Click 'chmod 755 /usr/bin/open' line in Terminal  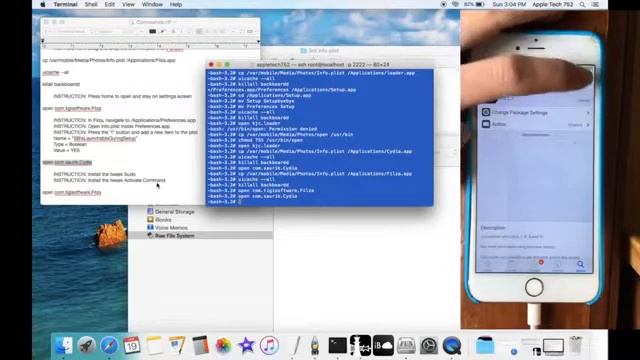point(256,140)
